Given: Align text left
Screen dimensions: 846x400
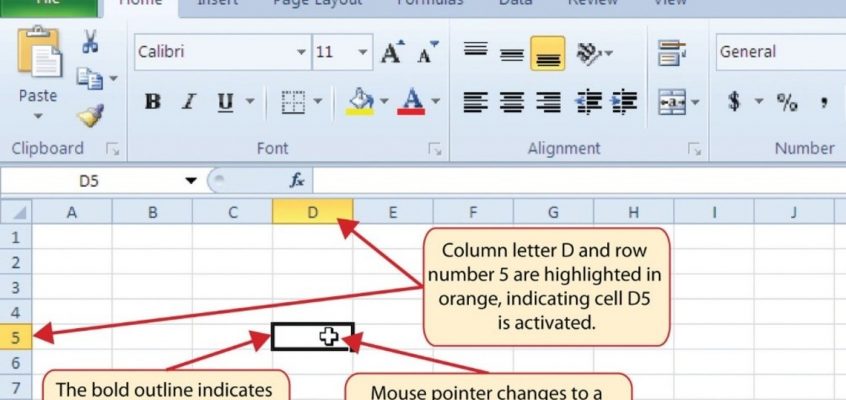Looking at the screenshot, I should pos(475,101).
